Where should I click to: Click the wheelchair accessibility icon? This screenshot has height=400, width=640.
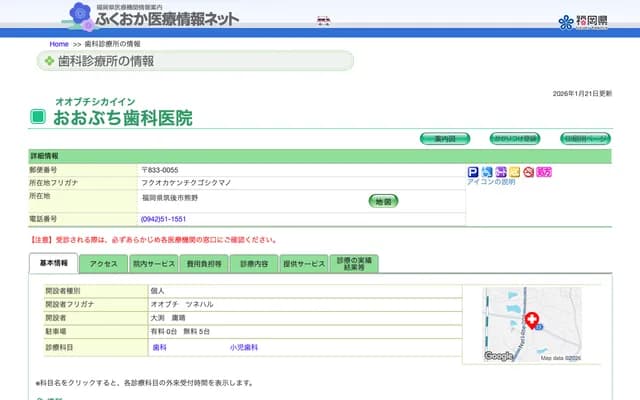pos(487,172)
